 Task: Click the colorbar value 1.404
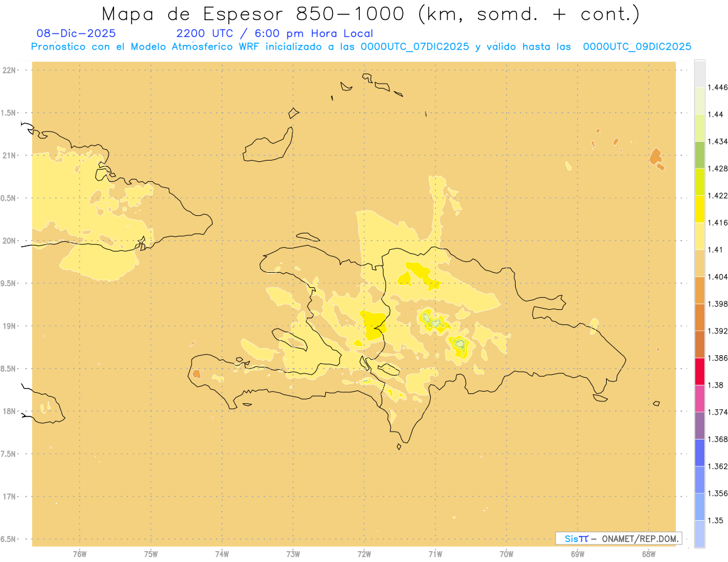pyautogui.click(x=718, y=276)
